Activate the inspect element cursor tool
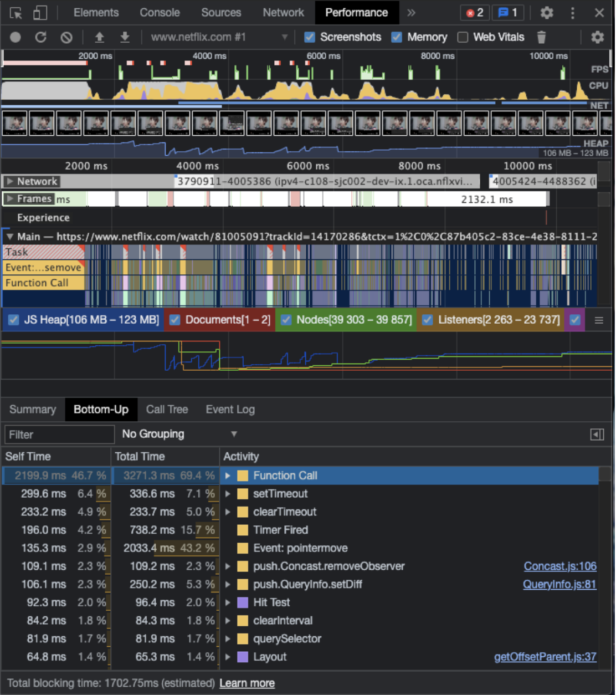This screenshot has width=616, height=695. 16,12
